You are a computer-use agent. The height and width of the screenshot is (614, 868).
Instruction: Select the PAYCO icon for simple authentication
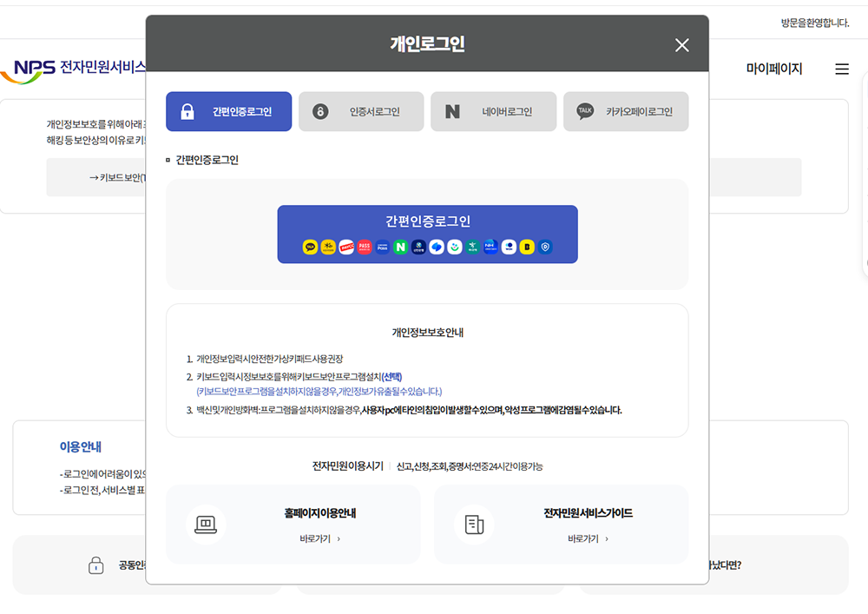[x=346, y=247]
